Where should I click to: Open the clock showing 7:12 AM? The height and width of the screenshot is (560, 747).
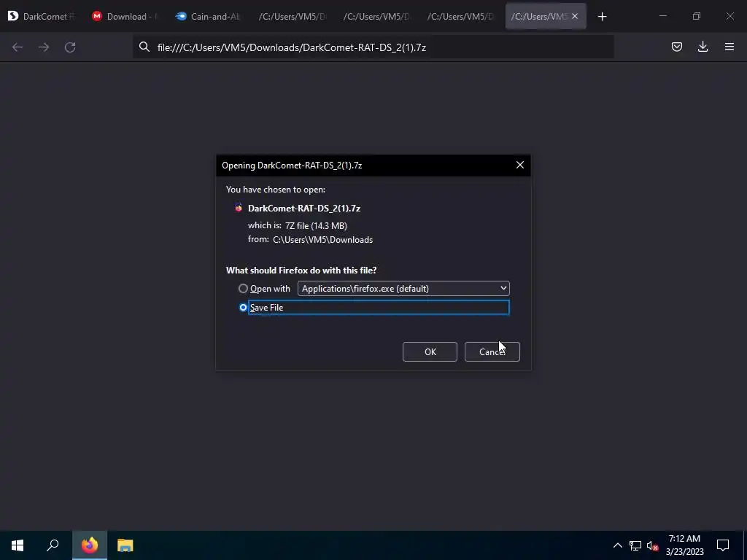pos(684,545)
